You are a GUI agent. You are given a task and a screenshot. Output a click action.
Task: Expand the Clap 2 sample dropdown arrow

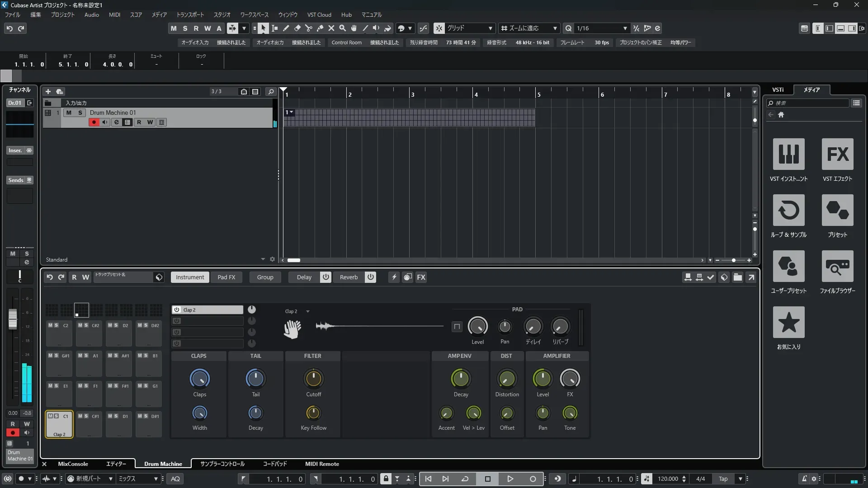(x=308, y=311)
